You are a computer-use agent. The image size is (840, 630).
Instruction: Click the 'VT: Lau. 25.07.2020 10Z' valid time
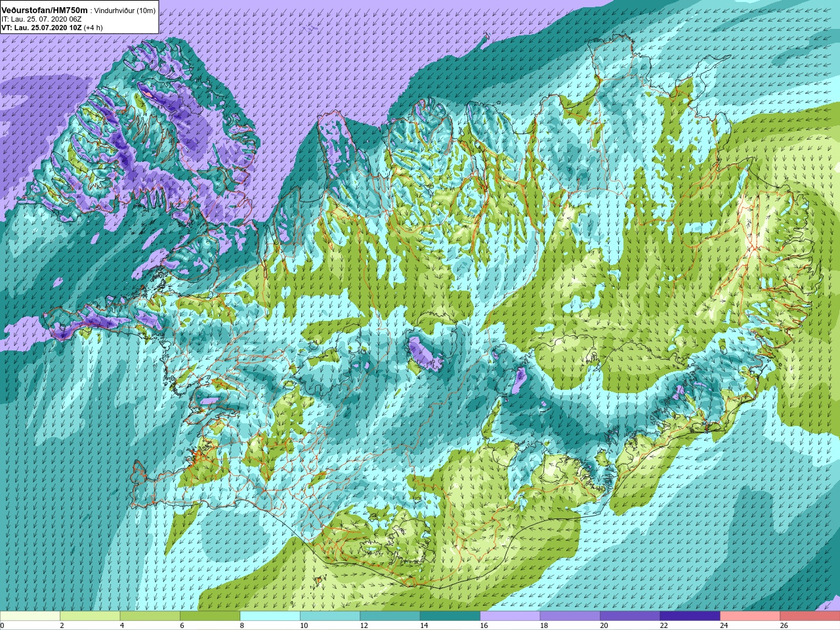41,28
